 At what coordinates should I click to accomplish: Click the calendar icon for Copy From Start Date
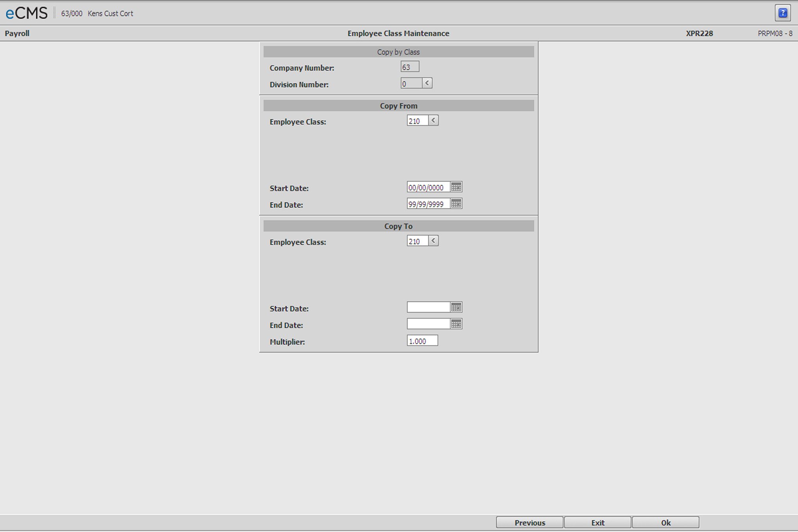pos(457,188)
